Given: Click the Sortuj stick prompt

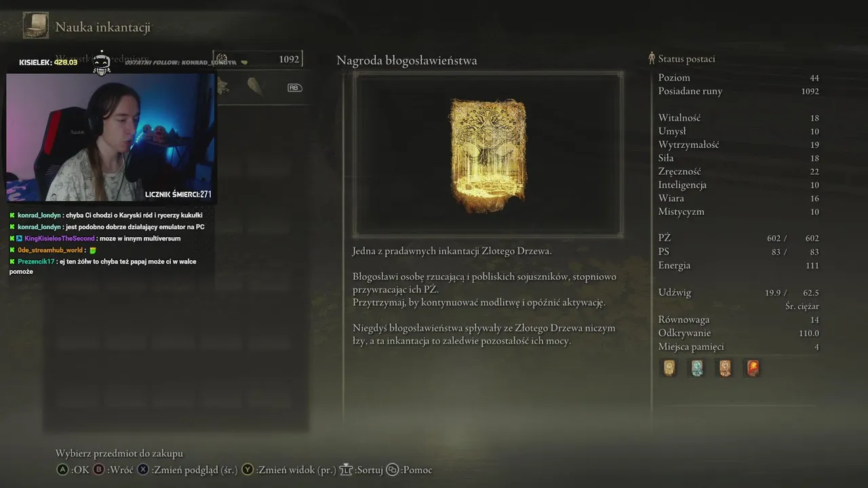Looking at the screenshot, I should pyautogui.click(x=361, y=470).
